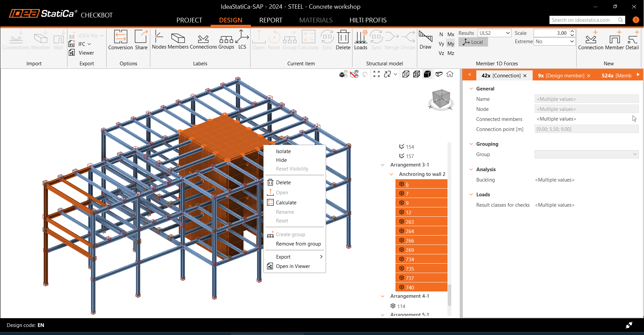Click the home view icon in viewport
644x335 pixels.
[x=450, y=74]
